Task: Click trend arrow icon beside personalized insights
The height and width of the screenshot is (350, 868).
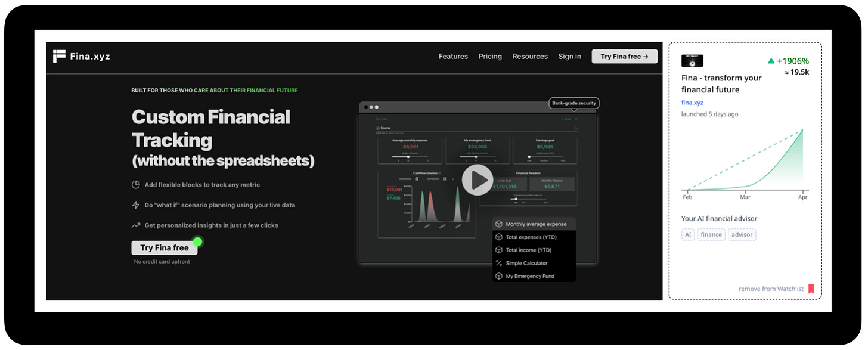Action: click(136, 225)
